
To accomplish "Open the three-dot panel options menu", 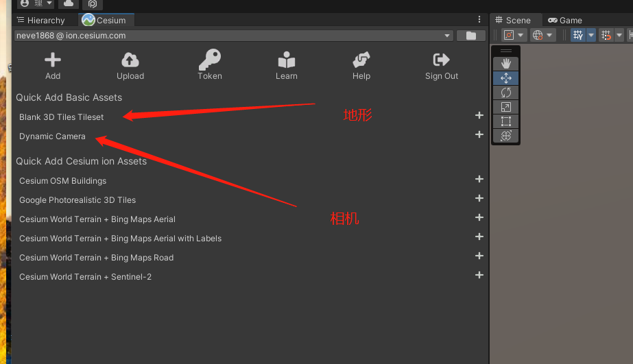I will pos(479,19).
